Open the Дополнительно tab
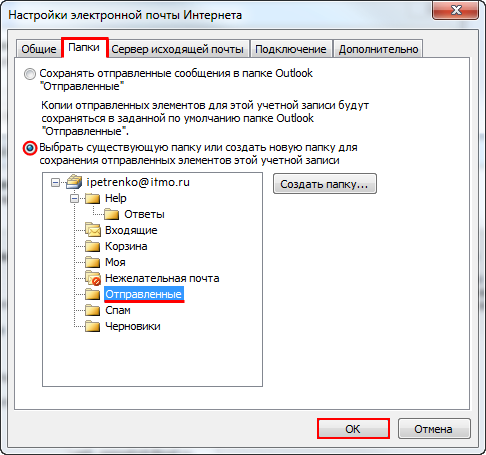486x455 pixels. click(378, 49)
